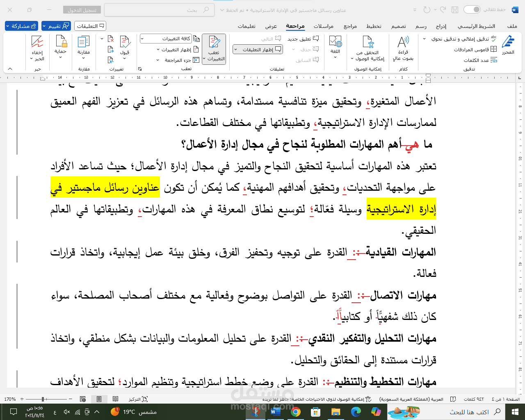The image size is (525, 420).
Task: Click the proofing book icon in status bar
Action: (453, 399)
